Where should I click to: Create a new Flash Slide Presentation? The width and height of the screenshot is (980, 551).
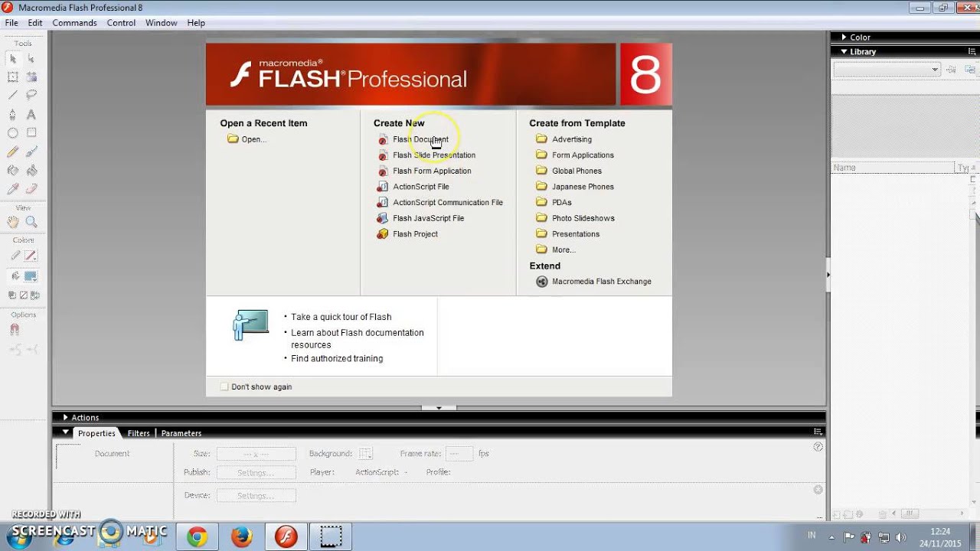(x=434, y=155)
